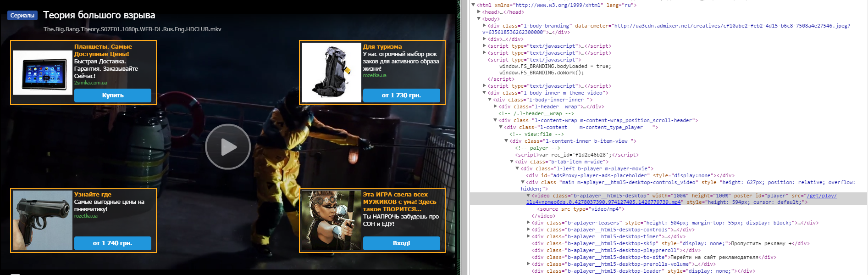
Task: Select the 'palyer' comment node
Action: pos(537,148)
